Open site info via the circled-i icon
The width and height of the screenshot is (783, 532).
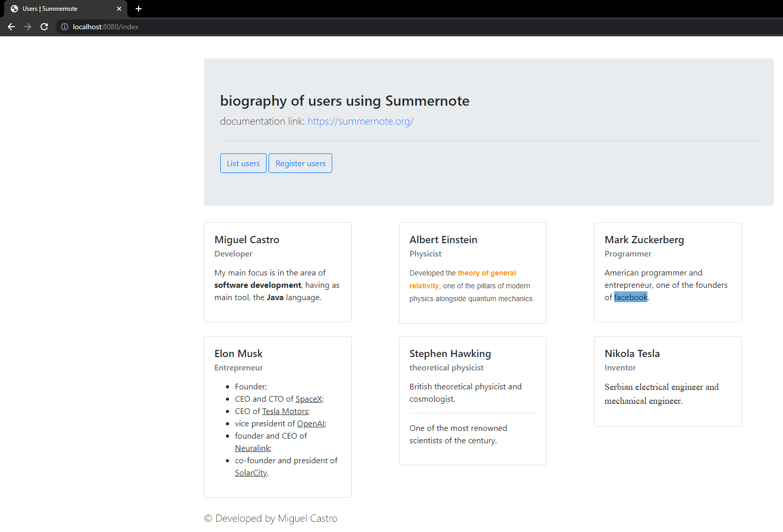[64, 27]
